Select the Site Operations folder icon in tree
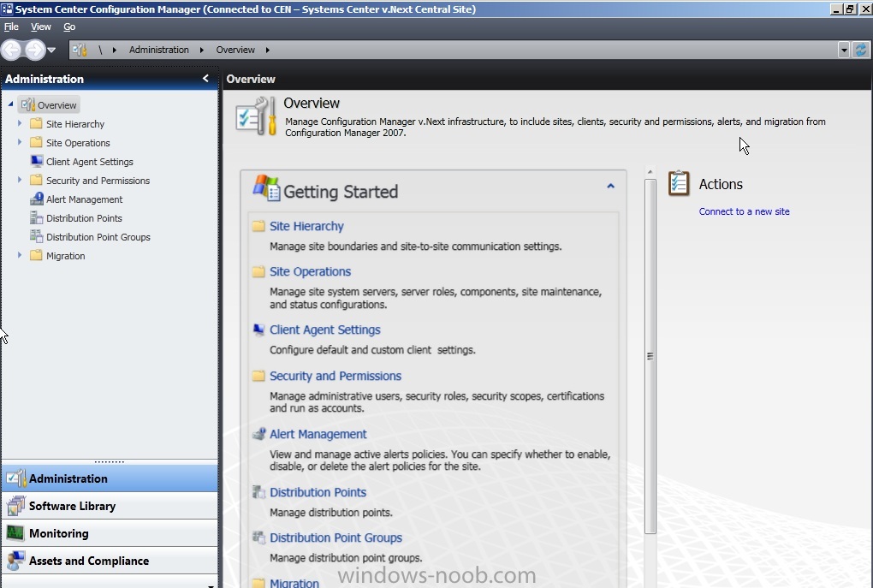 [x=36, y=142]
